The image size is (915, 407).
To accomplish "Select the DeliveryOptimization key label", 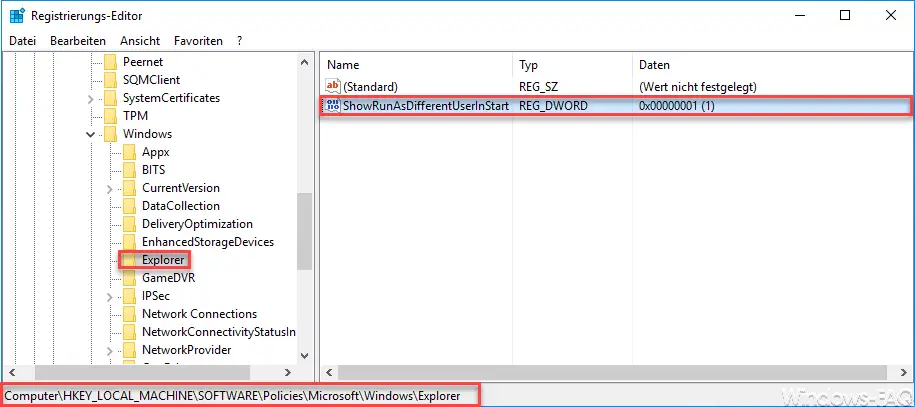I will 197,224.
